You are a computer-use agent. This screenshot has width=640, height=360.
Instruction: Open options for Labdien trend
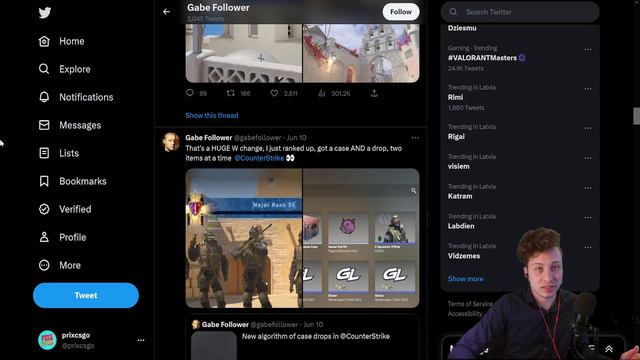(x=588, y=218)
